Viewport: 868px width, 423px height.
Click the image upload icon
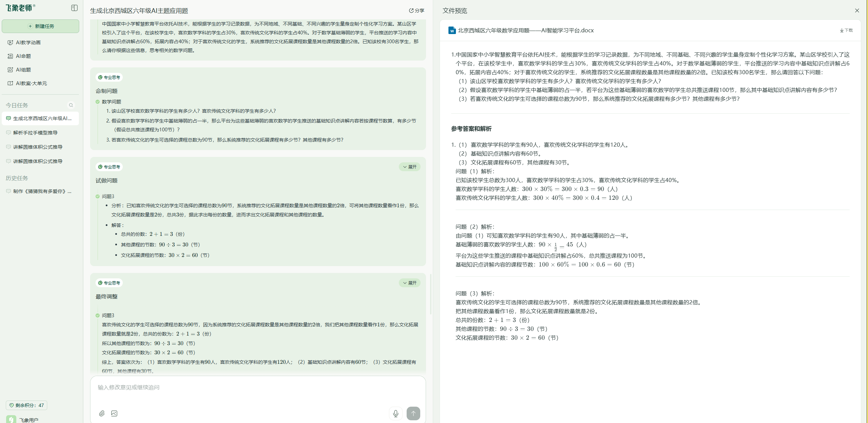point(114,413)
